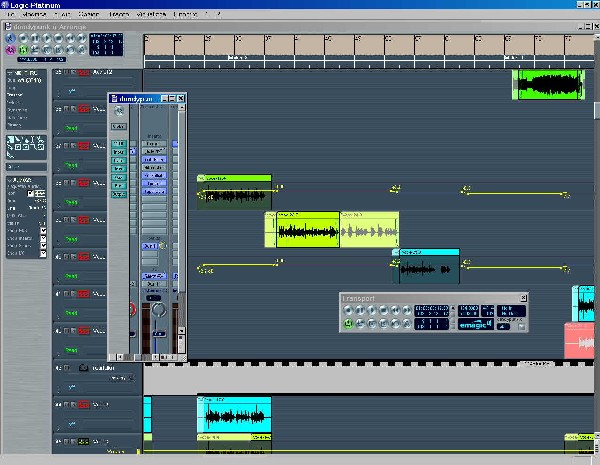Open the File menu

coord(10,14)
